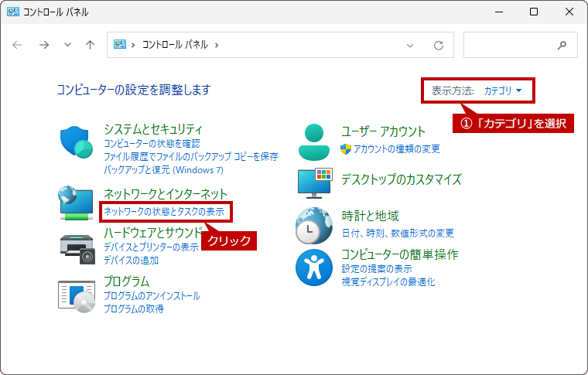Click the Clock and Region globe icon

314,226
